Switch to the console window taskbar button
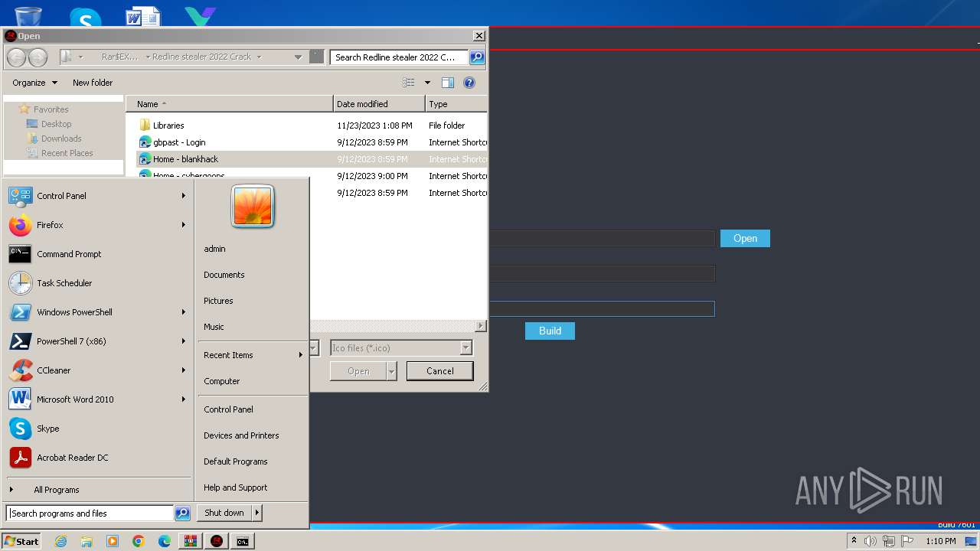The image size is (980, 551). [243, 541]
